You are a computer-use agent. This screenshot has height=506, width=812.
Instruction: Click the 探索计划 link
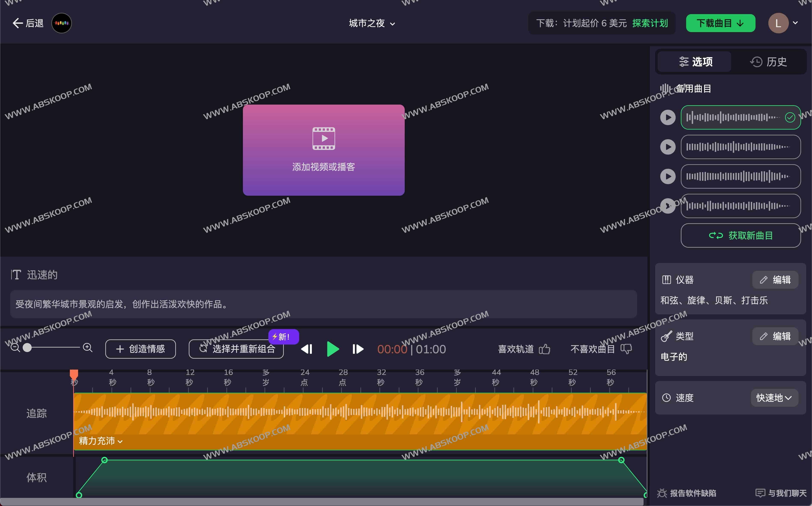[650, 23]
